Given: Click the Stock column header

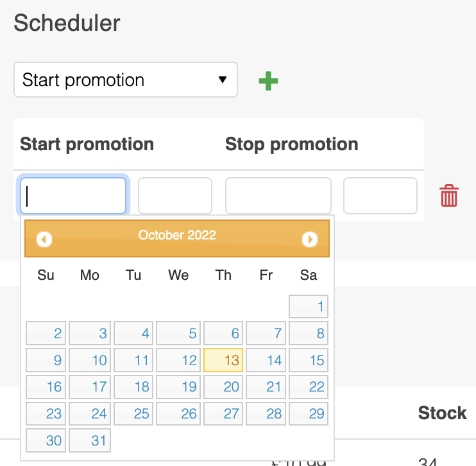Looking at the screenshot, I should (x=442, y=413).
